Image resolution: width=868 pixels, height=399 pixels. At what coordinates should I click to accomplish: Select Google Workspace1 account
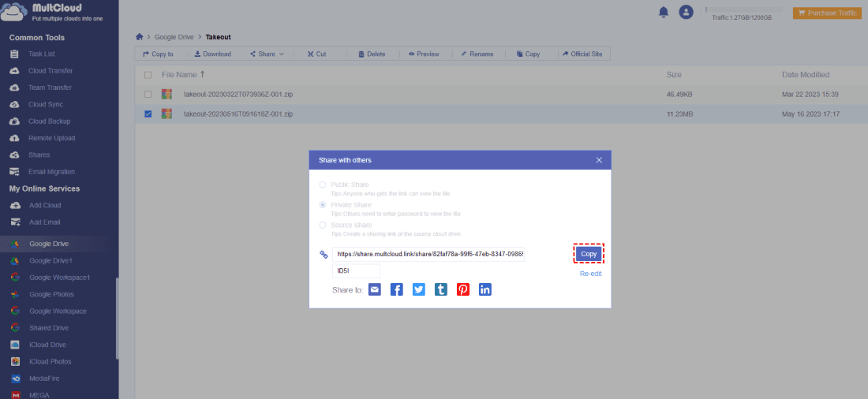59,278
